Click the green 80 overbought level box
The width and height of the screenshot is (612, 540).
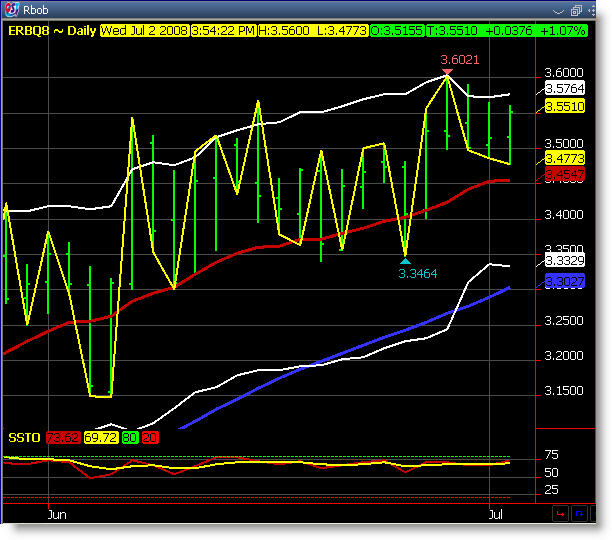point(130,438)
